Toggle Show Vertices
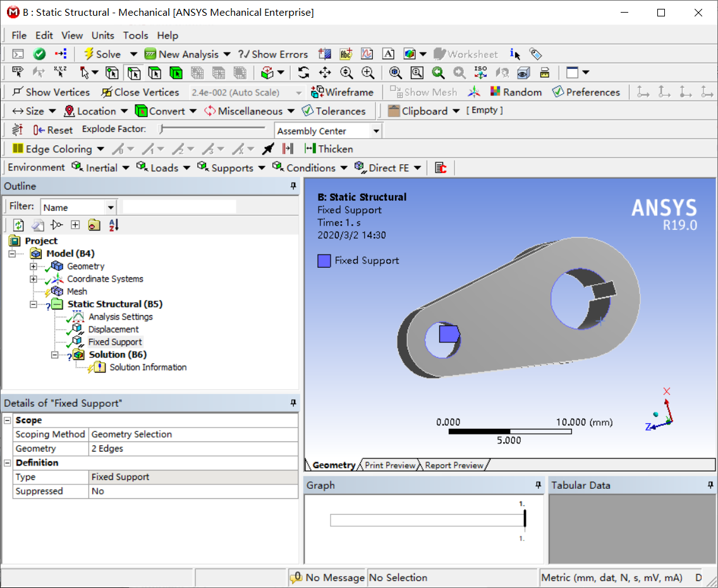 pyautogui.click(x=51, y=92)
